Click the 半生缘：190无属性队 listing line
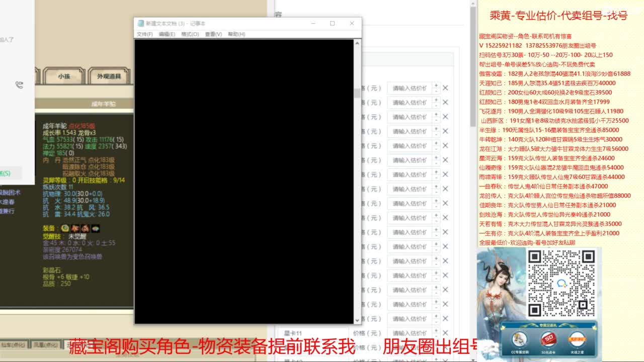644x362 pixels. [x=549, y=130]
